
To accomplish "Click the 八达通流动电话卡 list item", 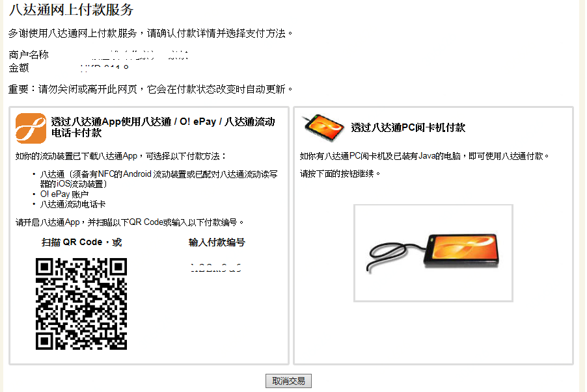I will click(73, 204).
